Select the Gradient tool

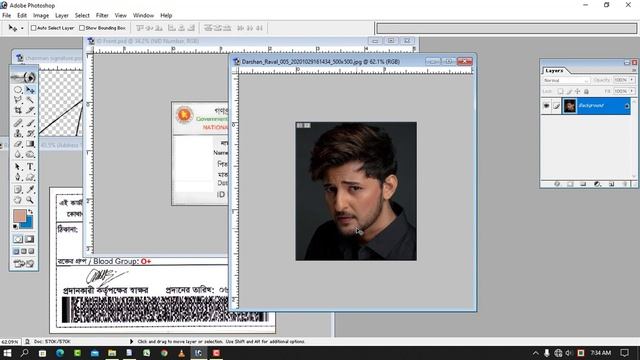pos(30,144)
